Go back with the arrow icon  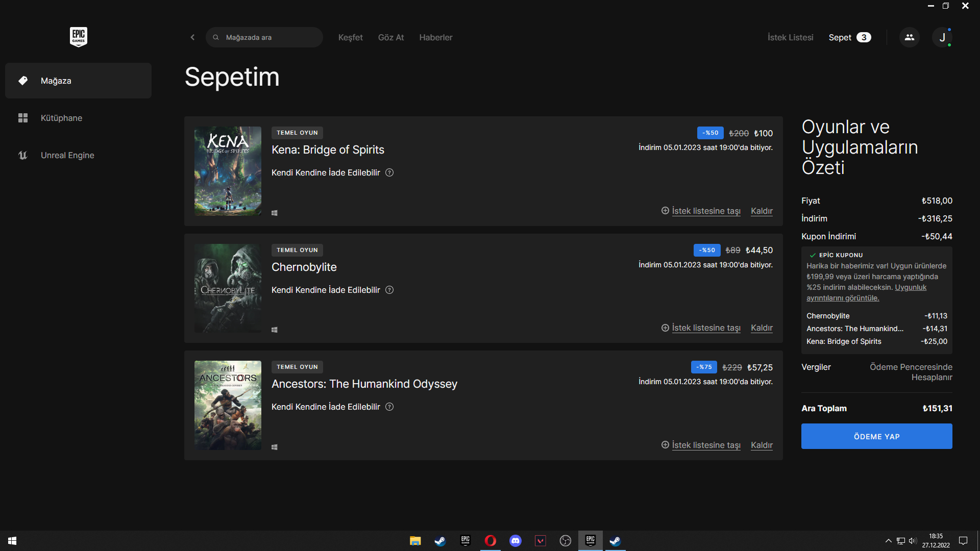tap(192, 37)
